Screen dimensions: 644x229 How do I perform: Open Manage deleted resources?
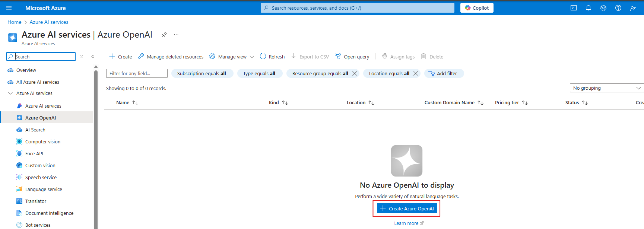[171, 57]
